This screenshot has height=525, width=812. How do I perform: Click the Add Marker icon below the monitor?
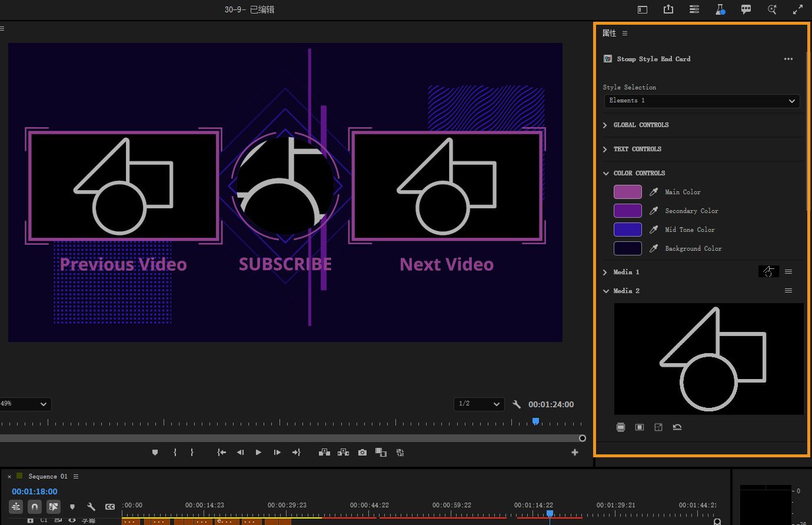(x=155, y=453)
